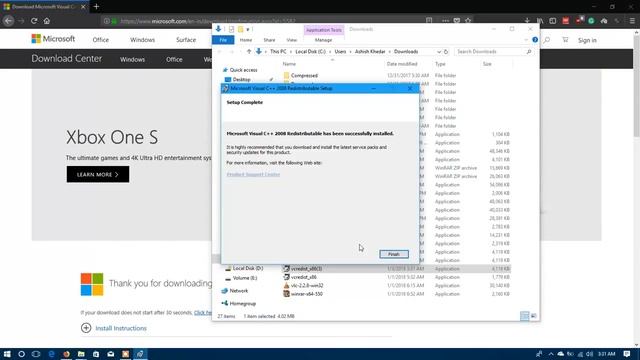This screenshot has height=360, width=640.
Task: Go to Firefox home page
Action: 47,21
